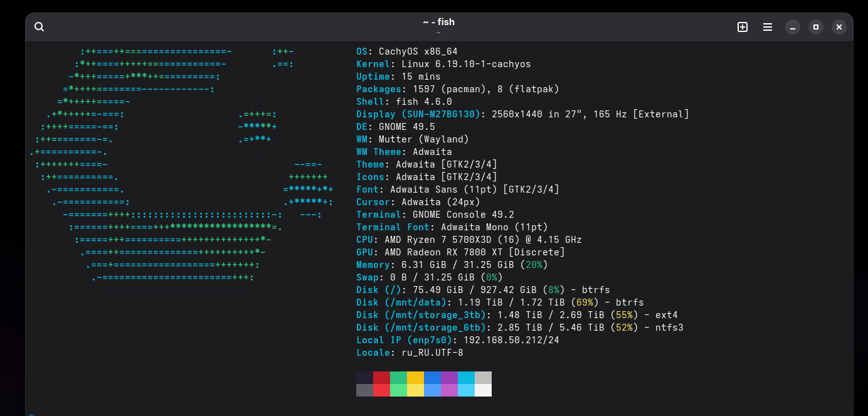
Task: Click the 'Linux 6.19.10-1-cachyos' kernel text
Action: point(466,64)
